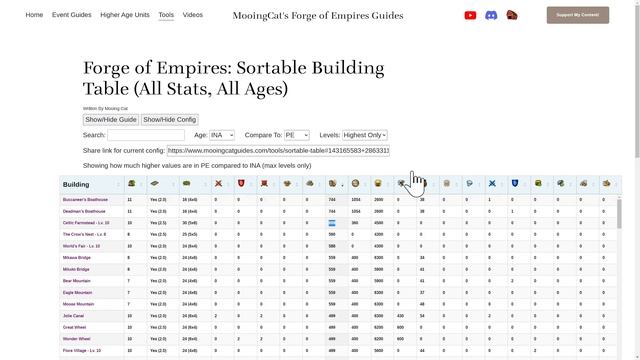The height and width of the screenshot is (360, 640).
Task: Sort by the currently sorted brown icon column
Action: [332, 184]
